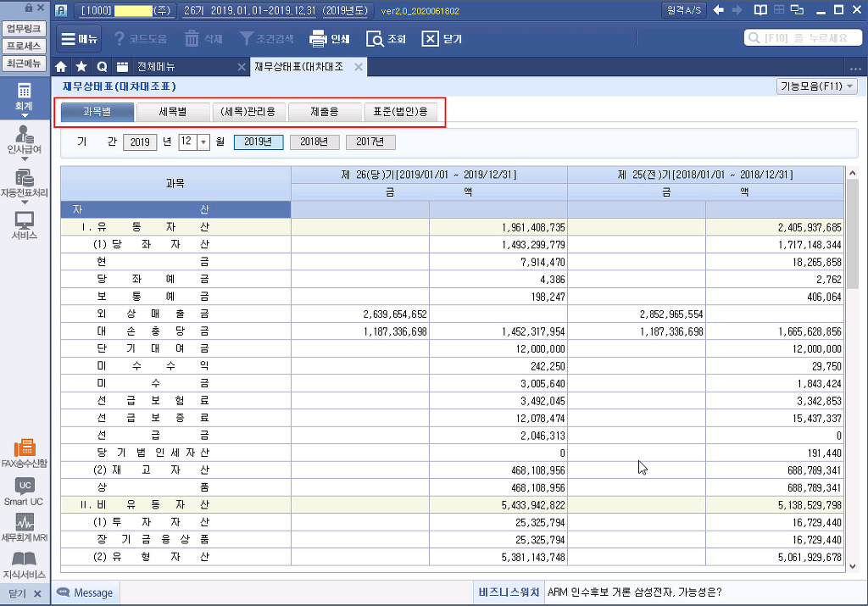The height and width of the screenshot is (606, 868).
Task: Click the F10 search input field
Action: pyautogui.click(x=802, y=39)
